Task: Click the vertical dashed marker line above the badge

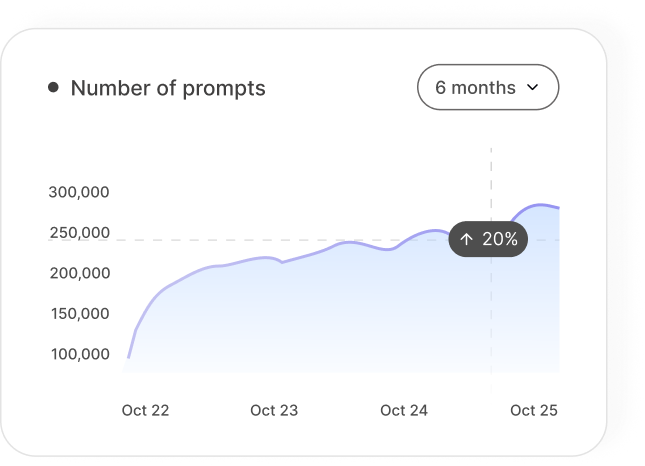Action: click(x=491, y=184)
